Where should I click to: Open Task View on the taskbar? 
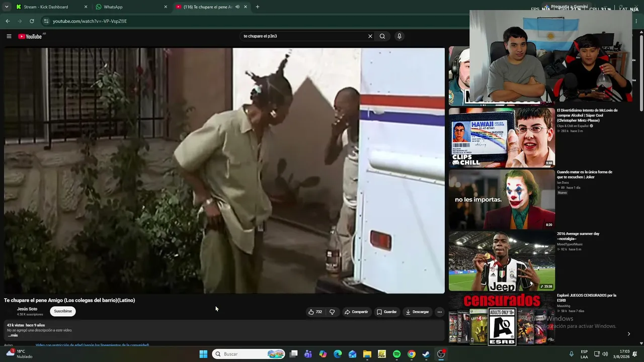tap(294, 354)
